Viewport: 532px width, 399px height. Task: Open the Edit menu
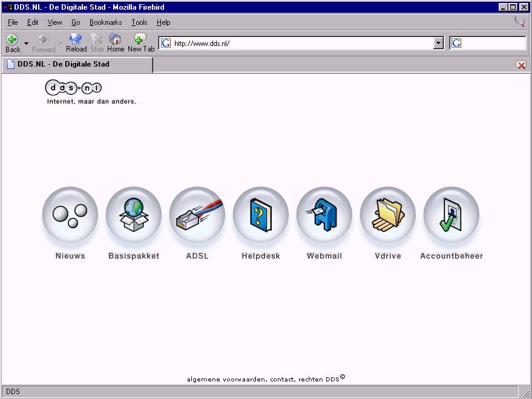pyautogui.click(x=33, y=22)
